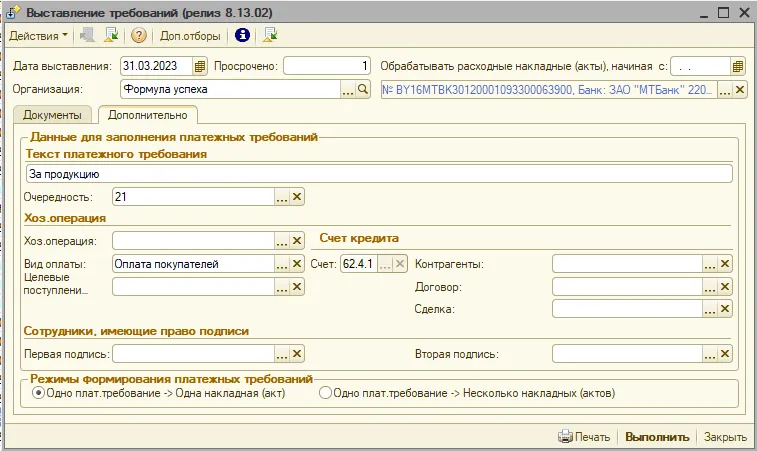The image size is (757, 451).
Task: Click the Счет 62.4.1 field
Action: [x=359, y=264]
